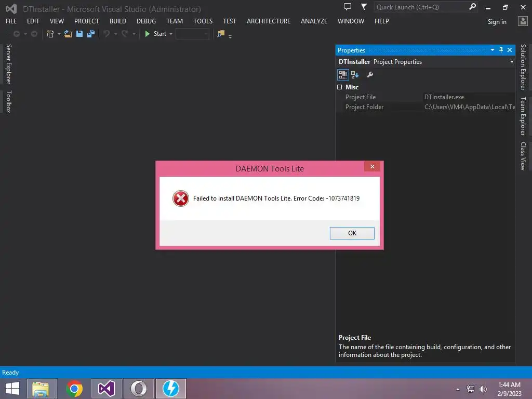The width and height of the screenshot is (532, 399).
Task: Open the TEST menu
Action: point(229,21)
